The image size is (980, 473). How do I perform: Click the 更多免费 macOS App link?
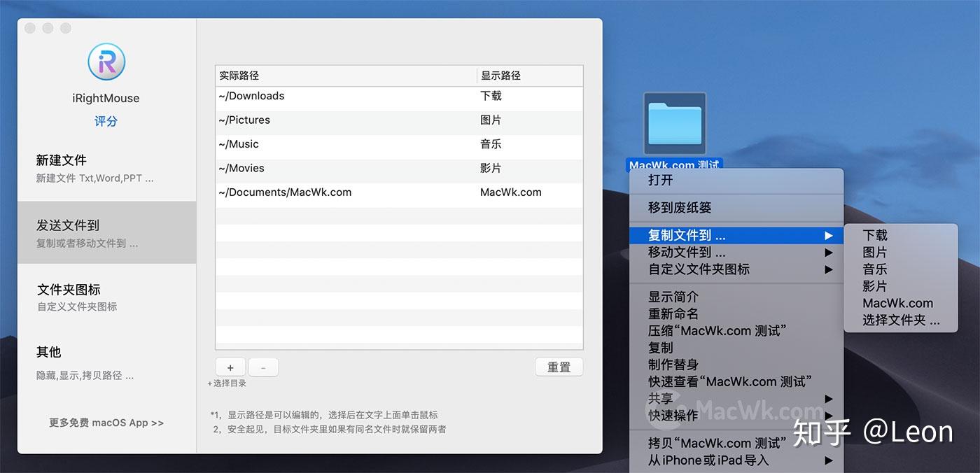pyautogui.click(x=106, y=423)
